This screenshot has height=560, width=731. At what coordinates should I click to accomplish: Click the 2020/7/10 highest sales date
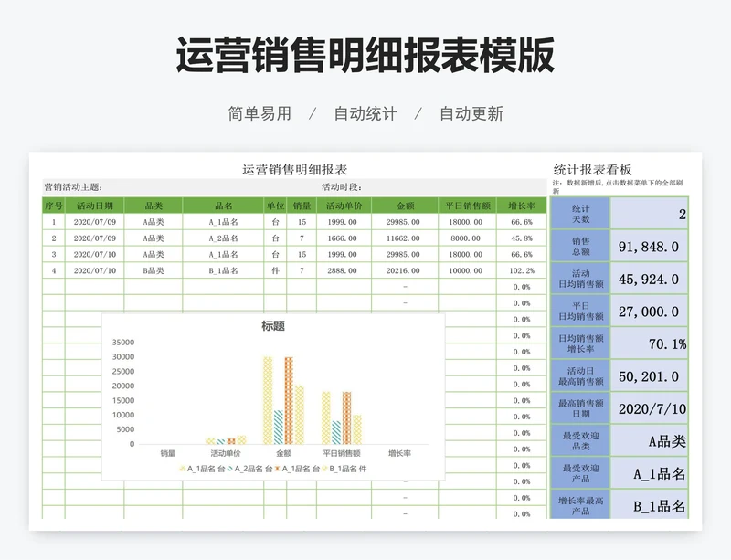click(650, 408)
